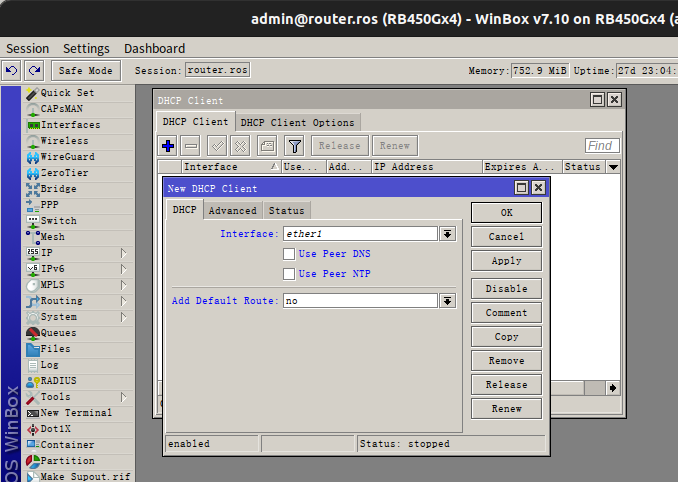Expand the Routing submenu
678x482 pixels.
pos(124,301)
